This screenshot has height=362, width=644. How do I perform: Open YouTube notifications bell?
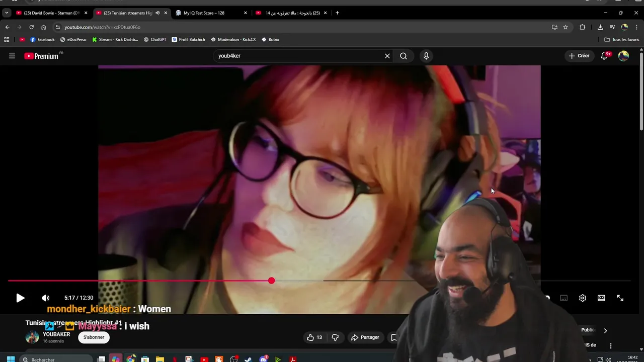pyautogui.click(x=605, y=56)
